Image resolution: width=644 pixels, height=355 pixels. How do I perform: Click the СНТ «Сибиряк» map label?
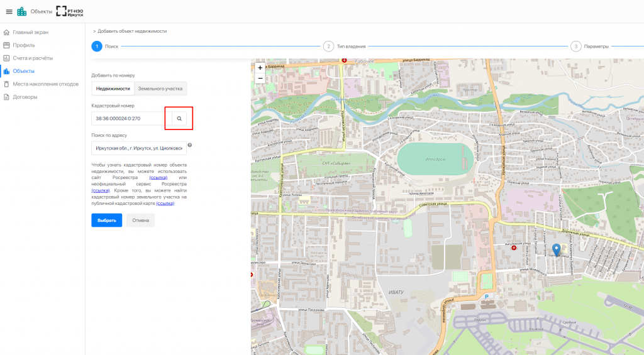(336, 163)
